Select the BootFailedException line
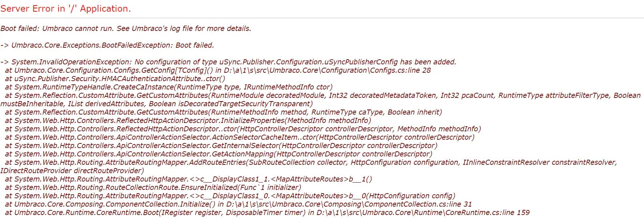The width and height of the screenshot is (644, 219). pos(107,45)
